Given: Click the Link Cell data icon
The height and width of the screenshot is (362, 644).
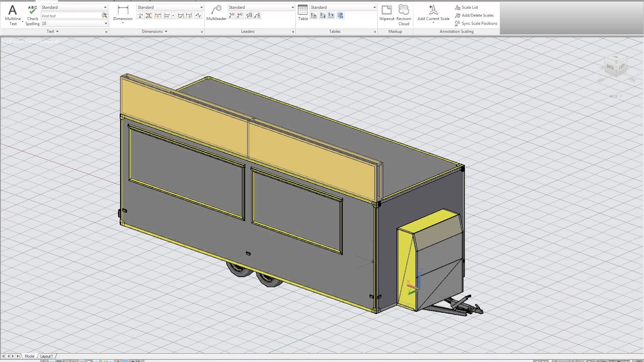Looking at the screenshot, I should (341, 16).
